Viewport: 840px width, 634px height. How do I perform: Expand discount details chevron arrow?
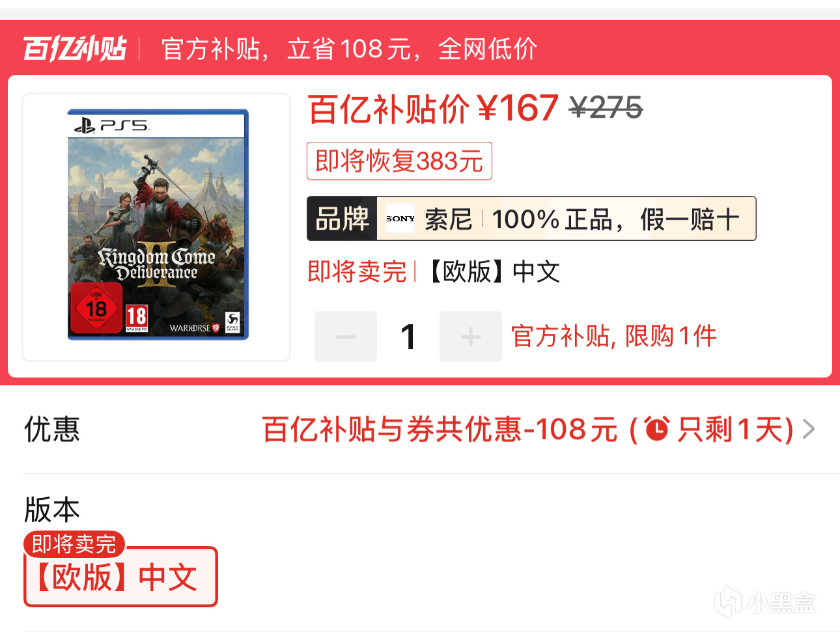click(x=809, y=430)
